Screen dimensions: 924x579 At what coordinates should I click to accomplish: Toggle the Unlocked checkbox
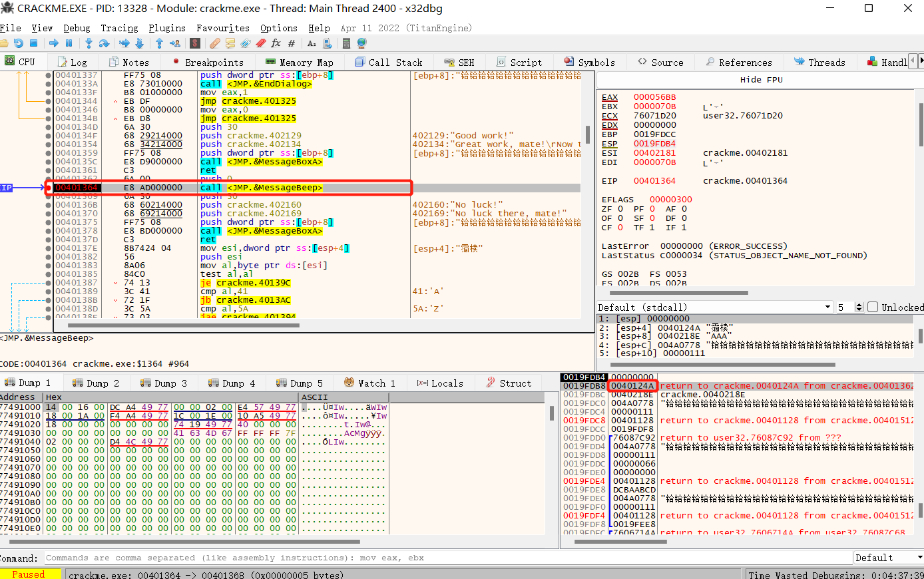873,307
